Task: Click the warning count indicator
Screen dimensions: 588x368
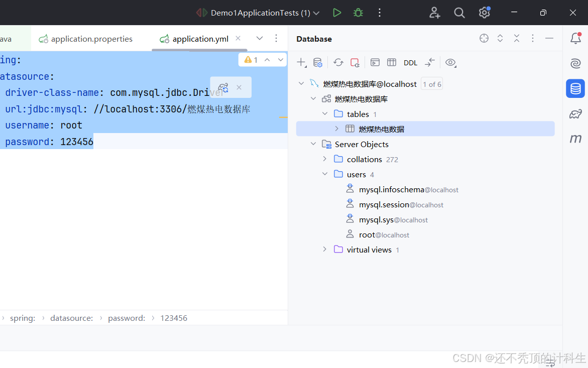Action: click(251, 60)
